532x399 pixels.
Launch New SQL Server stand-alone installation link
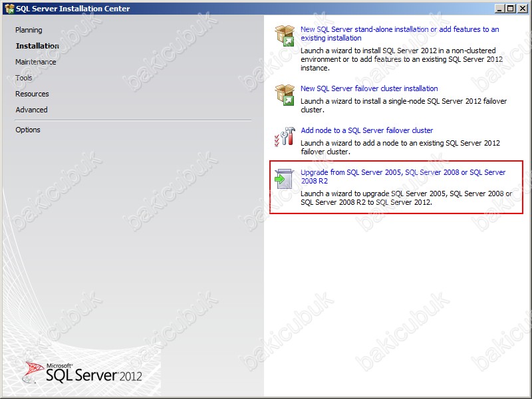400,34
